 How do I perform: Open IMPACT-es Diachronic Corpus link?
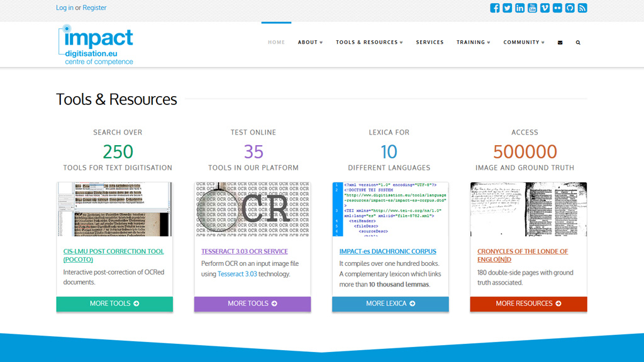387,251
